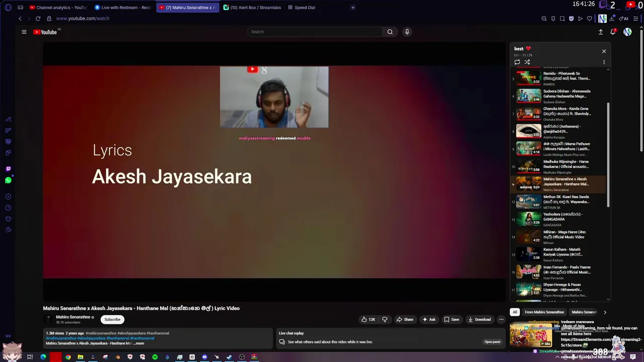The height and width of the screenshot is (362, 644).
Task: Open YouTube notifications bell
Action: (x=613, y=32)
